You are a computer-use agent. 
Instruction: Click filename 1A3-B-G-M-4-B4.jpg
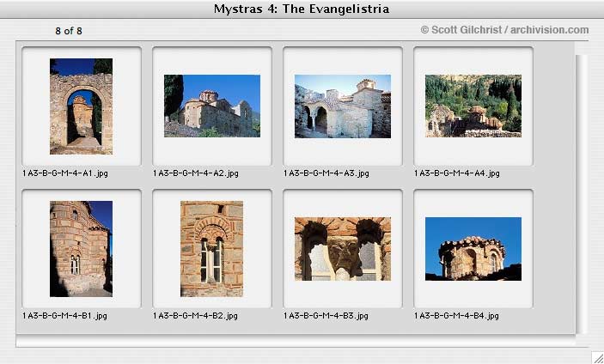pyautogui.click(x=456, y=316)
